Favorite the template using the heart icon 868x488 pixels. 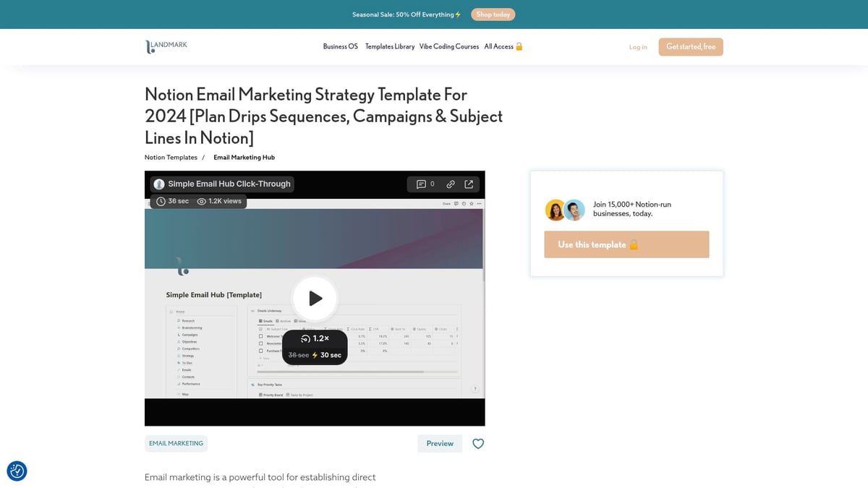coord(478,443)
